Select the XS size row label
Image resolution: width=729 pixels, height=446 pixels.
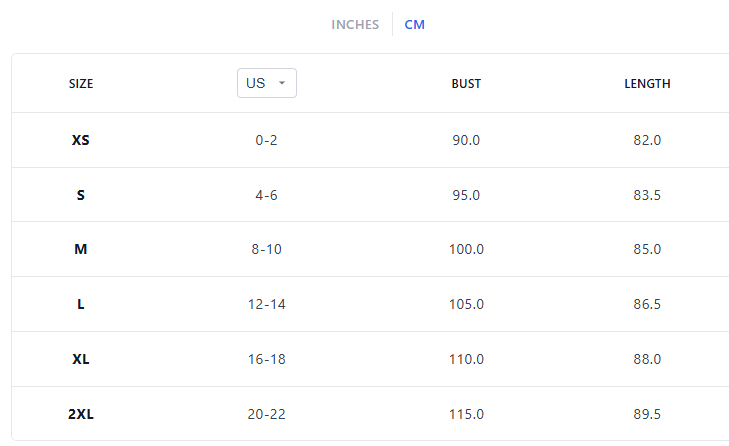(x=81, y=140)
